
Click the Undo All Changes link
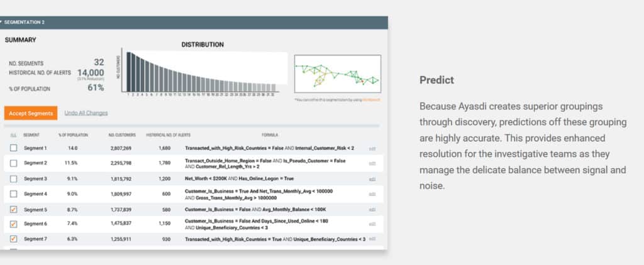coord(86,113)
